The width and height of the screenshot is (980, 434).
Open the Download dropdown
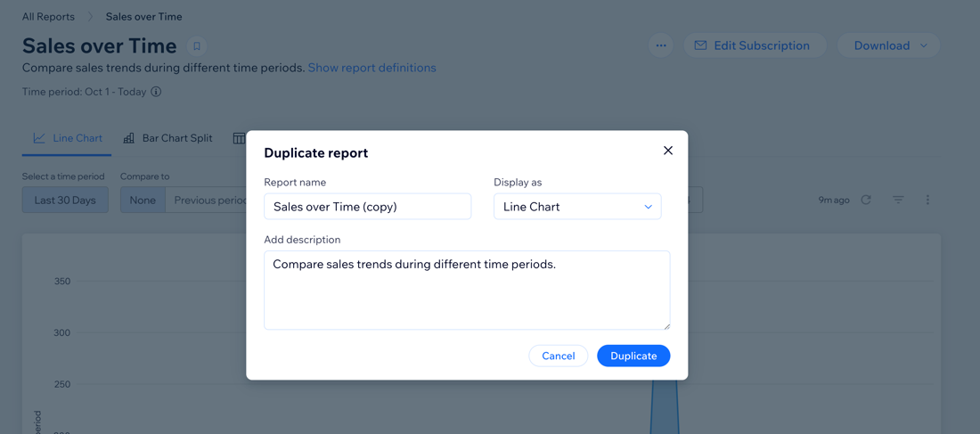[888, 45]
